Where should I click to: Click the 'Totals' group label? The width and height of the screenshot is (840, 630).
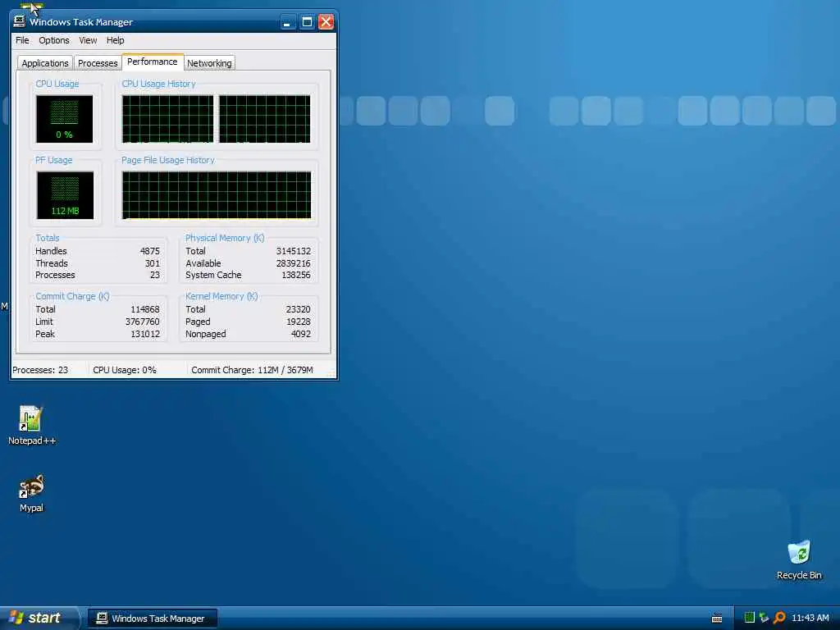(47, 238)
